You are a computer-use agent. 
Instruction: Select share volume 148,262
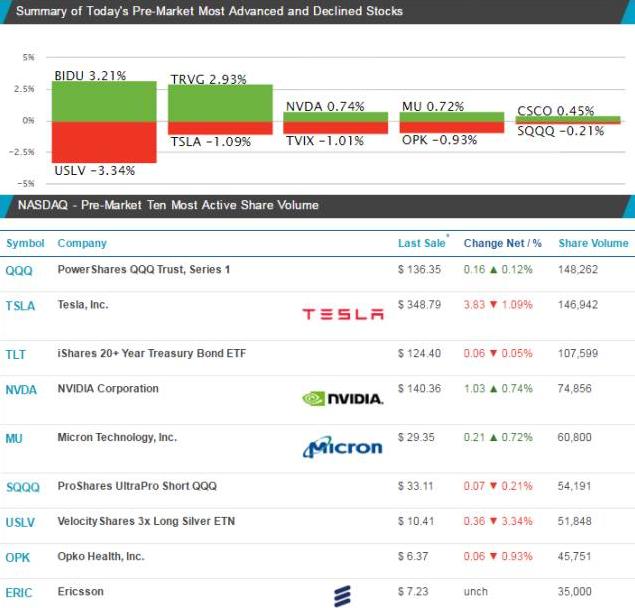tap(578, 269)
